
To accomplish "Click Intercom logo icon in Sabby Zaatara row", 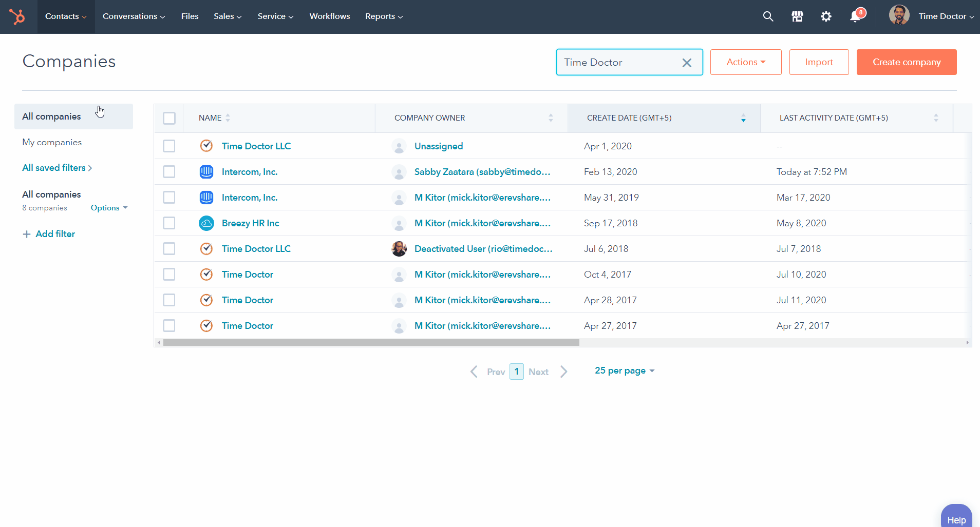I will (x=206, y=171).
